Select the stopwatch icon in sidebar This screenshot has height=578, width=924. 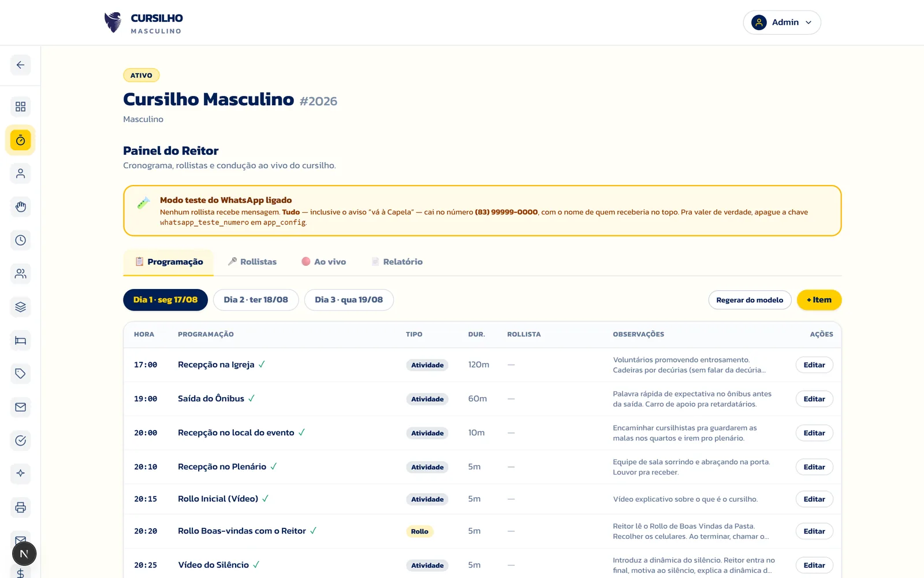pos(20,140)
